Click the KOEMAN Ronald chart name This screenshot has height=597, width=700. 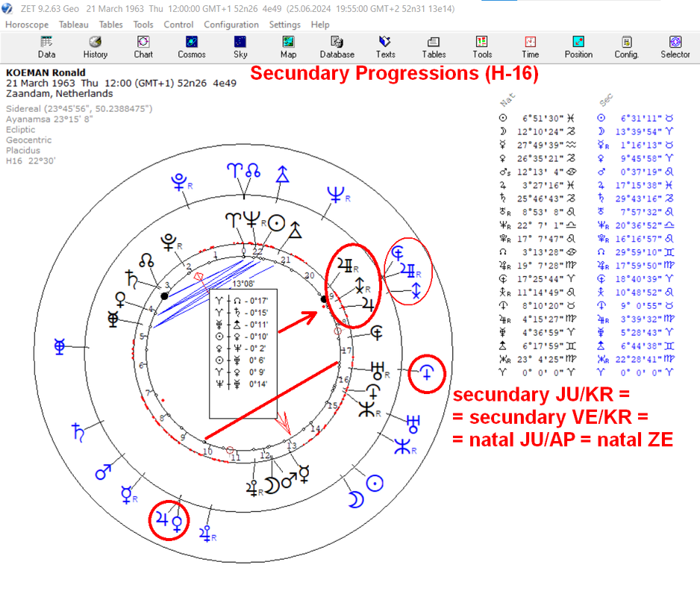point(46,72)
